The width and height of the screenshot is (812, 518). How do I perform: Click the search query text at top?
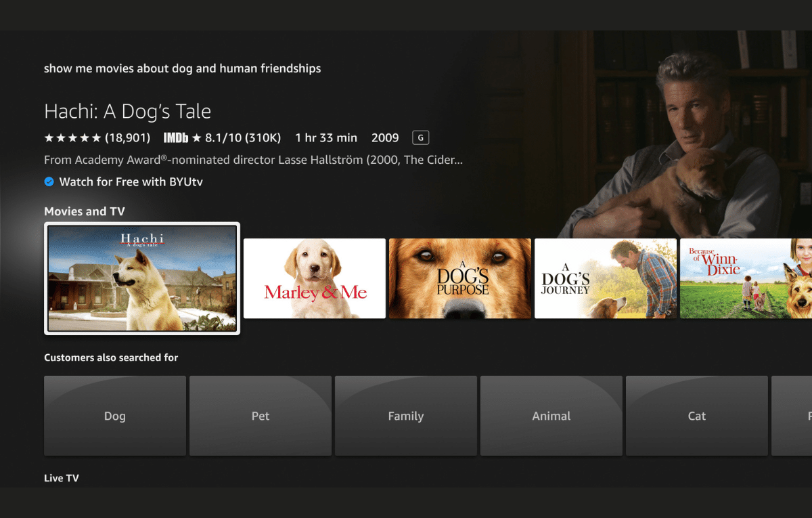182,68
